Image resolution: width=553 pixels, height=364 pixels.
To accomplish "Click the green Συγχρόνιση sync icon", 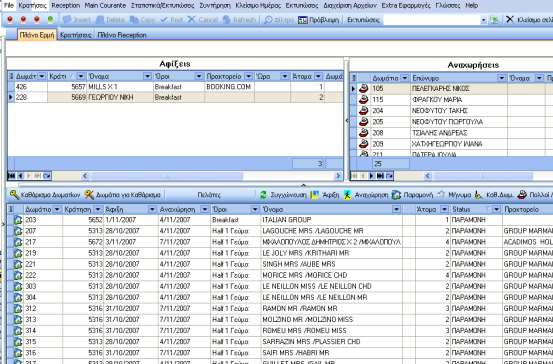I will 263,195.
